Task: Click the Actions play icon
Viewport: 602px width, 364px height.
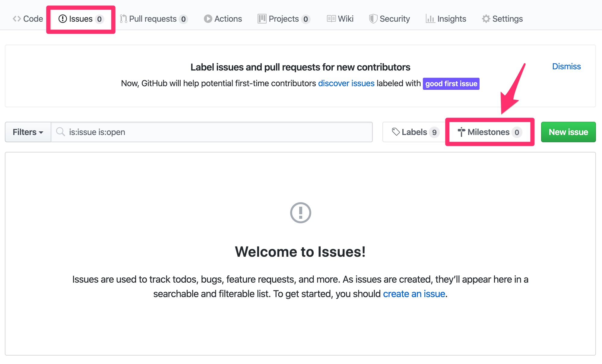Action: tap(208, 19)
